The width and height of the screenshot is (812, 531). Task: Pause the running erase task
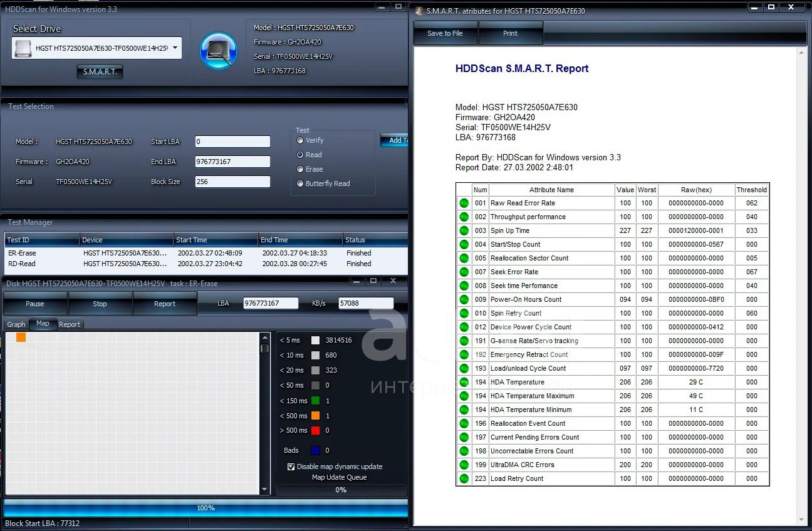click(35, 304)
